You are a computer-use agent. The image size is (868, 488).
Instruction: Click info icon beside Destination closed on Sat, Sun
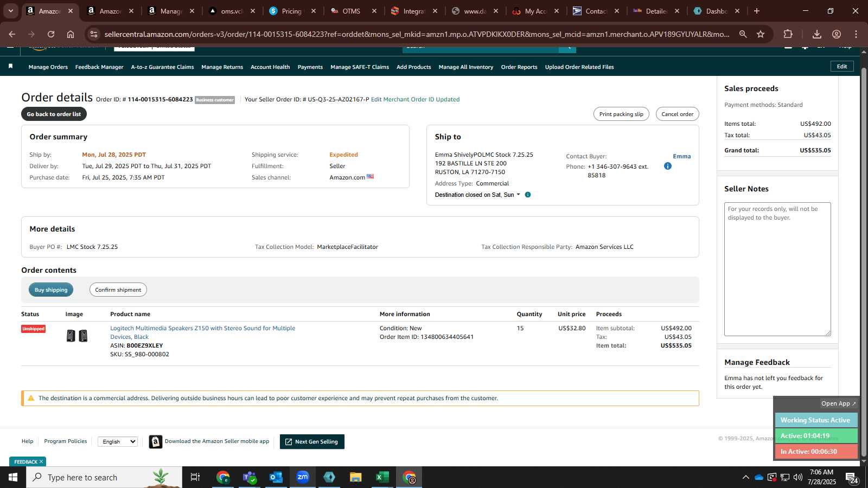pyautogui.click(x=528, y=195)
